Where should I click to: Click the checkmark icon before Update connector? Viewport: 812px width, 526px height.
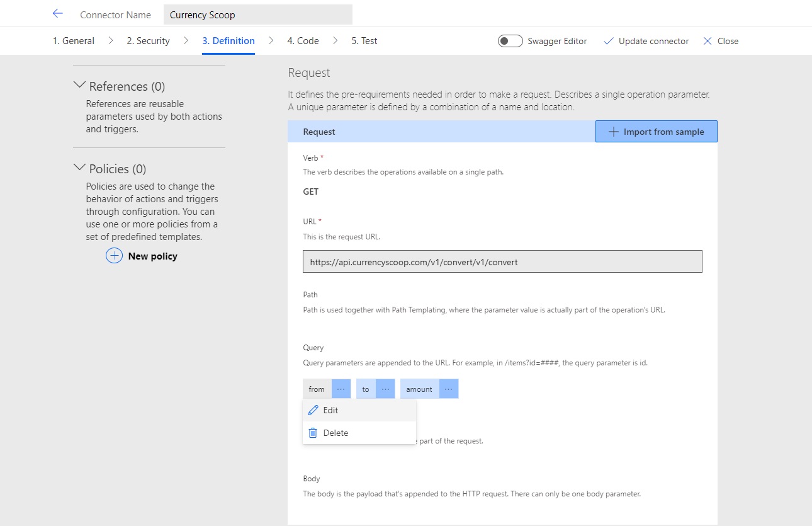tap(608, 41)
